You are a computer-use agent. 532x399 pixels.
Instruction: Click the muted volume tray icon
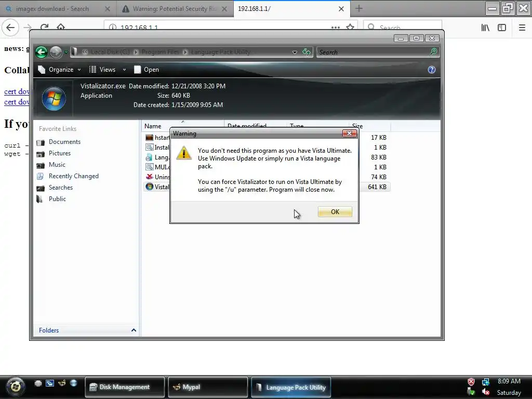[486, 392]
